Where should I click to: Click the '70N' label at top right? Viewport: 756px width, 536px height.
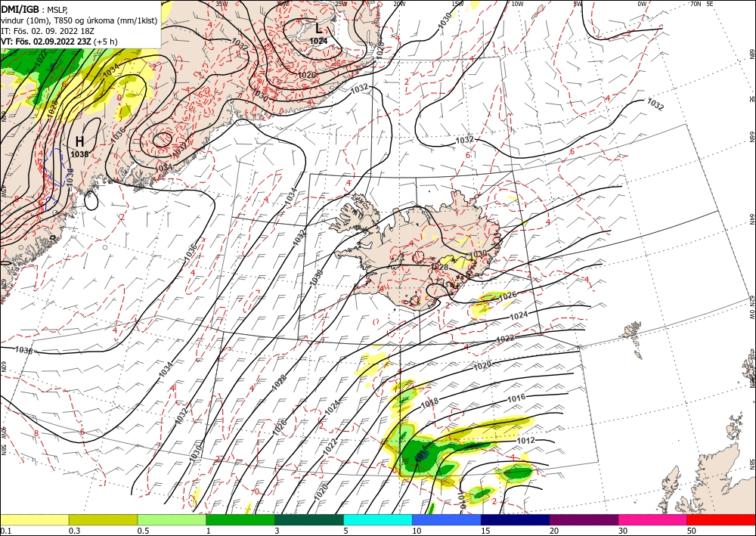click(x=696, y=4)
